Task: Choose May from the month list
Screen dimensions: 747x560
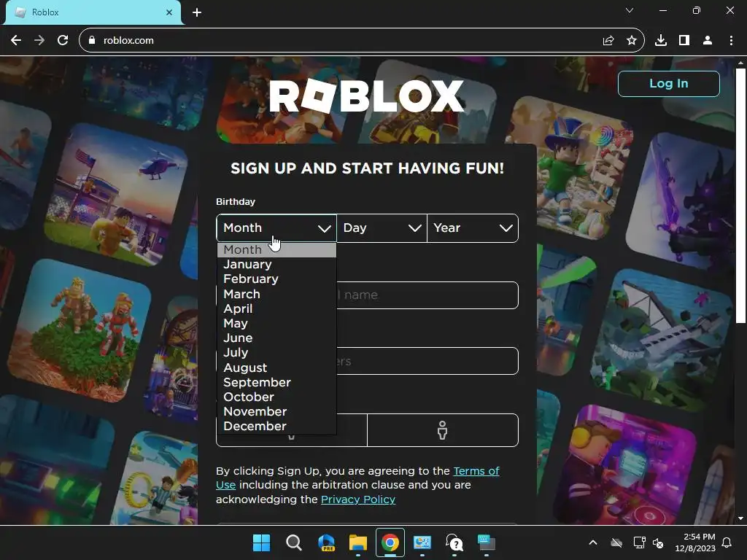Action: tap(276, 324)
